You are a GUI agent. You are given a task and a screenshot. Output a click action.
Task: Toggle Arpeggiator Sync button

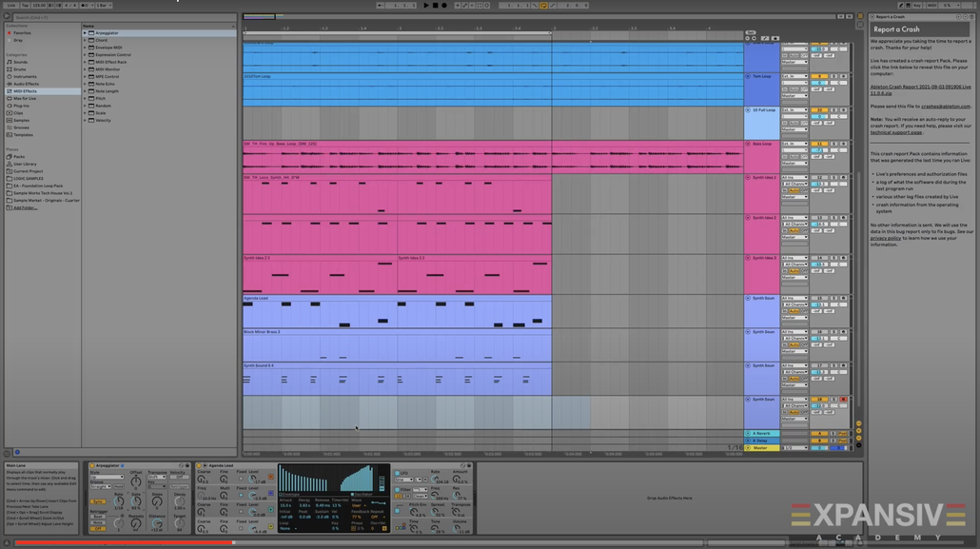coord(97,502)
